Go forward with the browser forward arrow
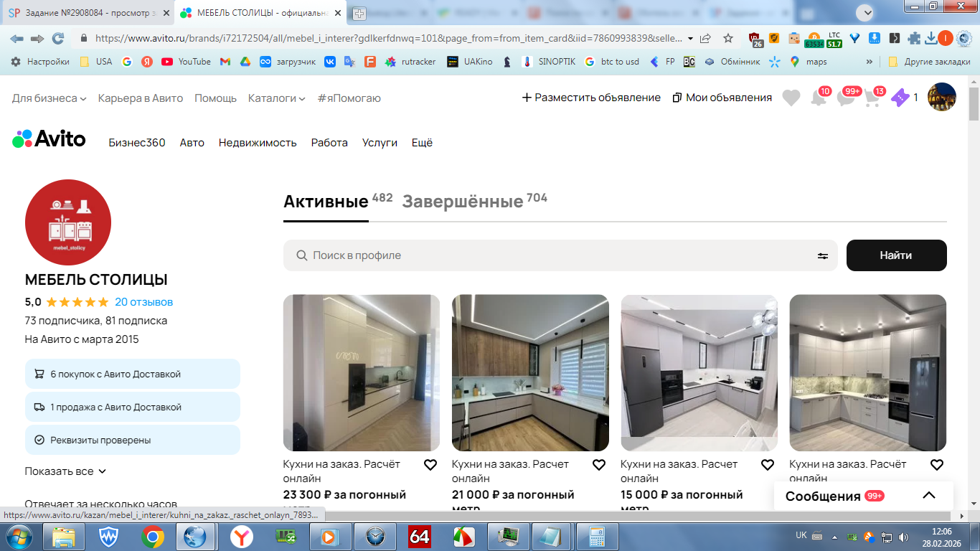 point(37,38)
